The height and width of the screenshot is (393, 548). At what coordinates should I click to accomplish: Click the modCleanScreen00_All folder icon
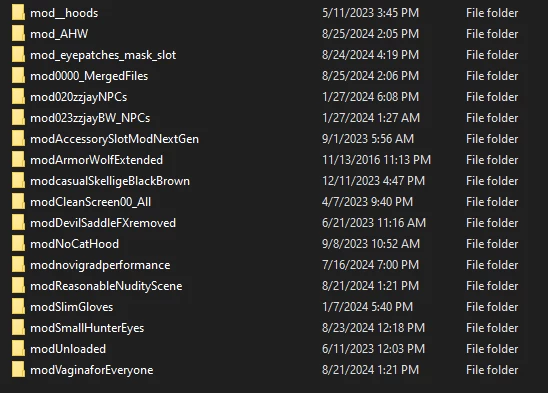point(18,202)
